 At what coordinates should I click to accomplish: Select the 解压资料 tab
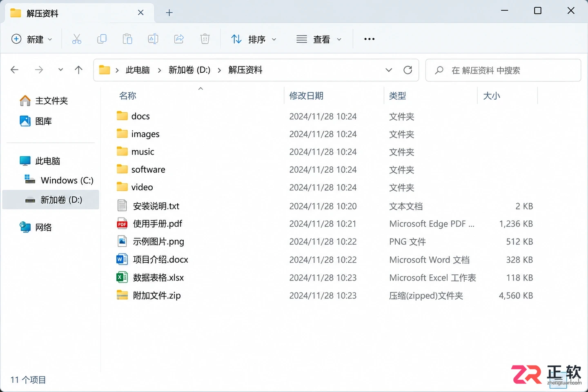(79, 13)
